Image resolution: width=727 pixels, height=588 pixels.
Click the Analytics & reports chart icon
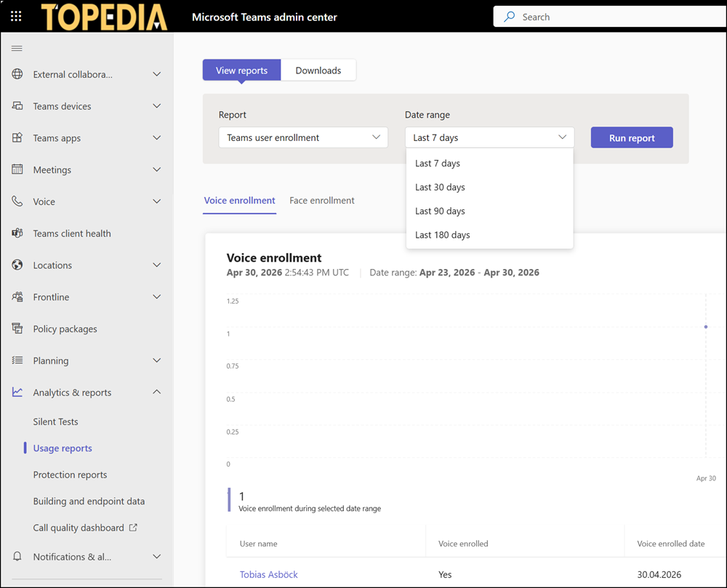17,392
